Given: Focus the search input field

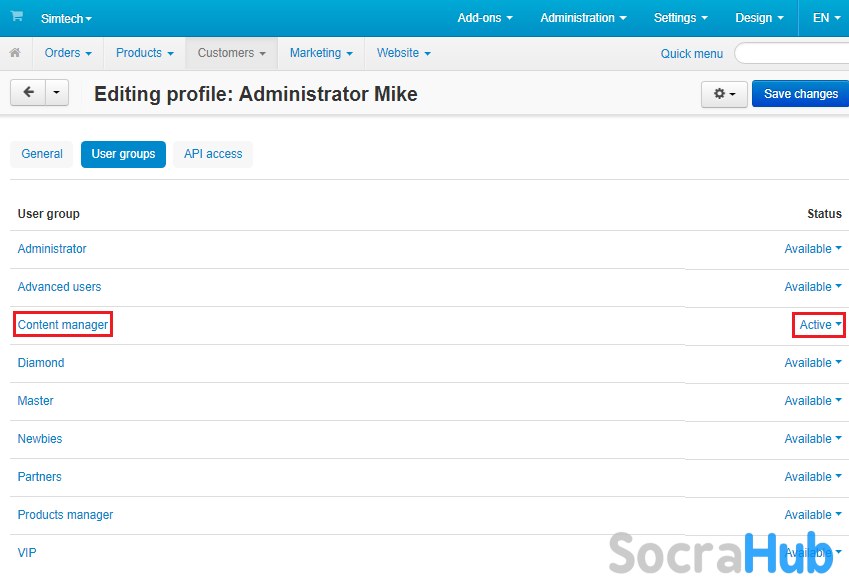Looking at the screenshot, I should click(x=792, y=53).
